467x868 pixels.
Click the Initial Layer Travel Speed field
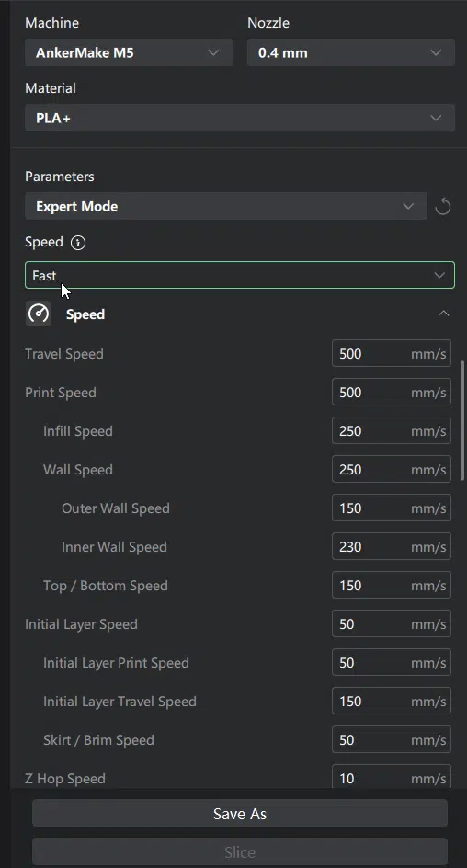point(392,701)
